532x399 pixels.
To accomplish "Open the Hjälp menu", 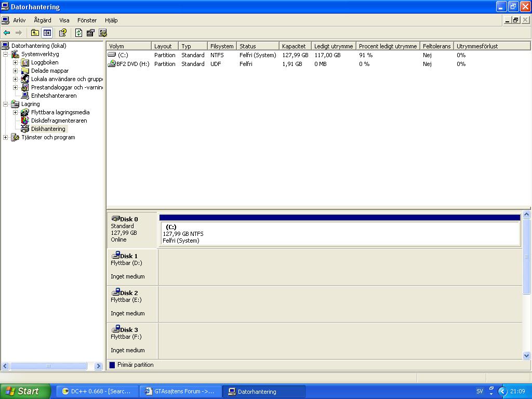I will [x=111, y=20].
